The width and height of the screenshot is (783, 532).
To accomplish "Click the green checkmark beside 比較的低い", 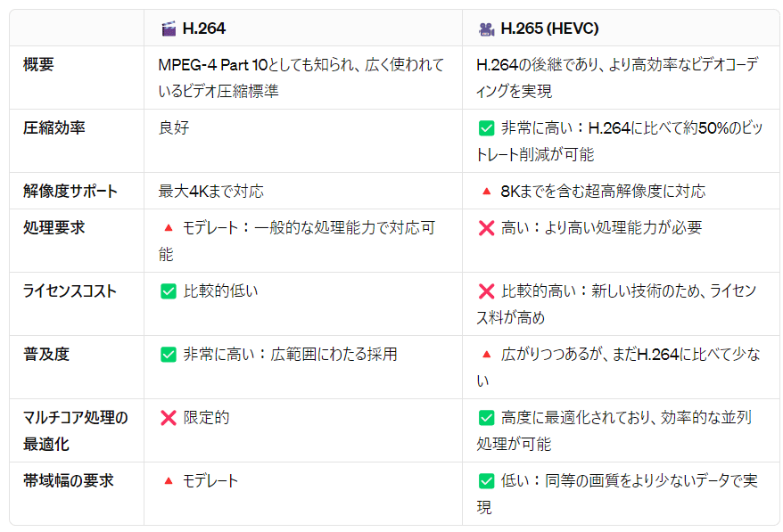I will coord(168,291).
